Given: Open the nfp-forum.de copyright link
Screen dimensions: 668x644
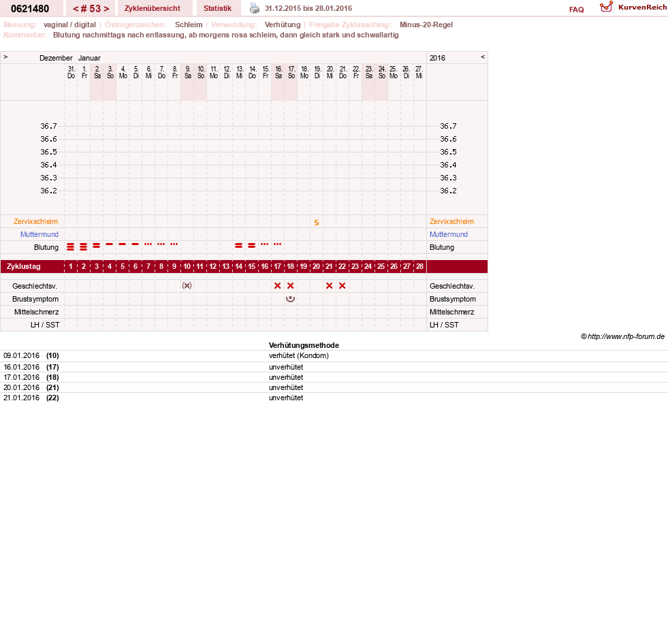Looking at the screenshot, I should pyautogui.click(x=622, y=336).
